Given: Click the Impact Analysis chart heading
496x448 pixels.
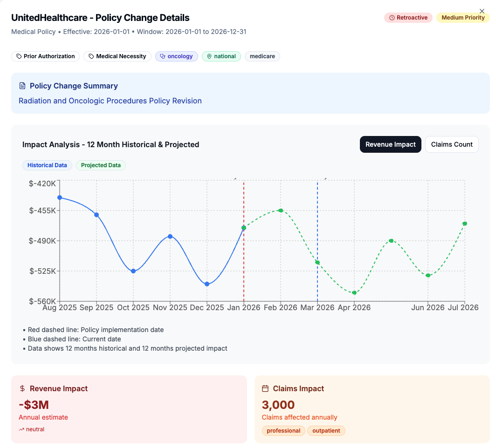Looking at the screenshot, I should pyautogui.click(x=111, y=144).
